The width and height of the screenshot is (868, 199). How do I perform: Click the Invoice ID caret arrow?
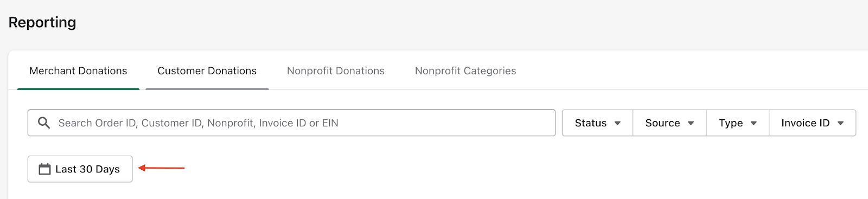click(840, 123)
